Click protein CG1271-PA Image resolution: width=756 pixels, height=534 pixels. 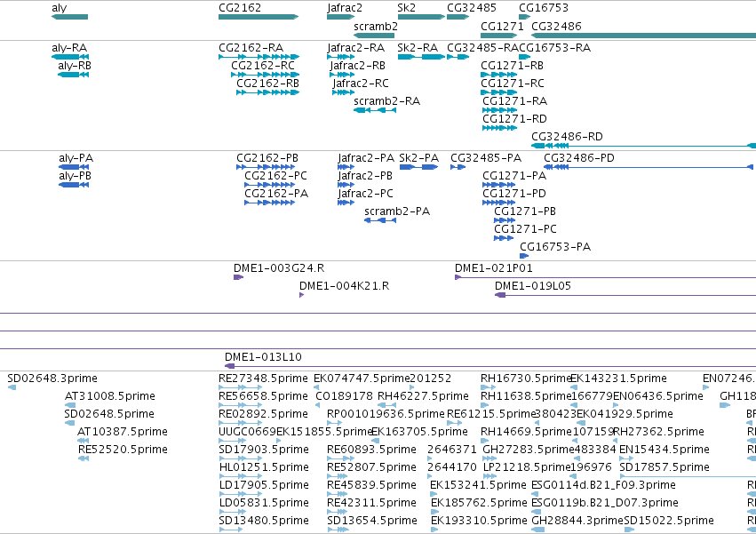tap(514, 176)
